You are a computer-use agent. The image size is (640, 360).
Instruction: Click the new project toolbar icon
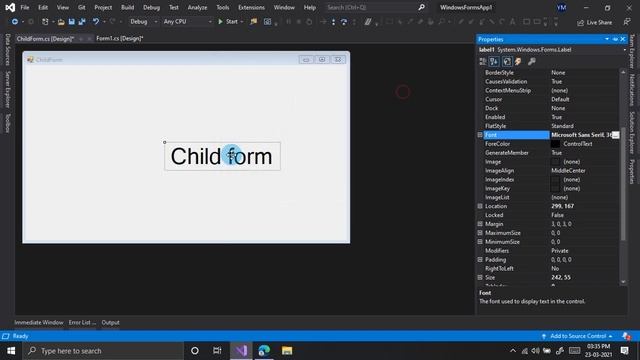tap(45, 22)
